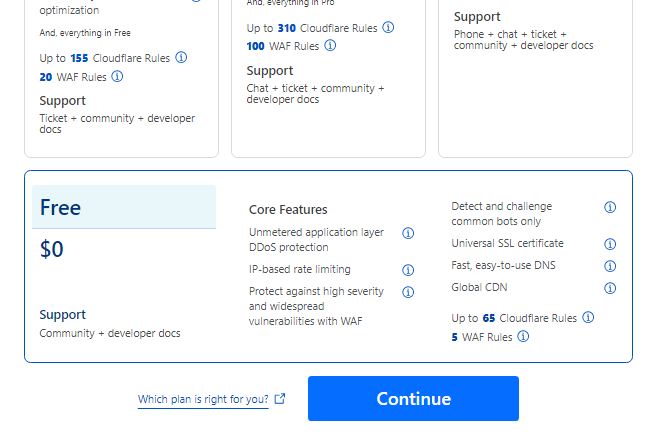Image resolution: width=656 pixels, height=438 pixels.
Task: Open info for Universal SSL certificate
Action: click(x=610, y=244)
